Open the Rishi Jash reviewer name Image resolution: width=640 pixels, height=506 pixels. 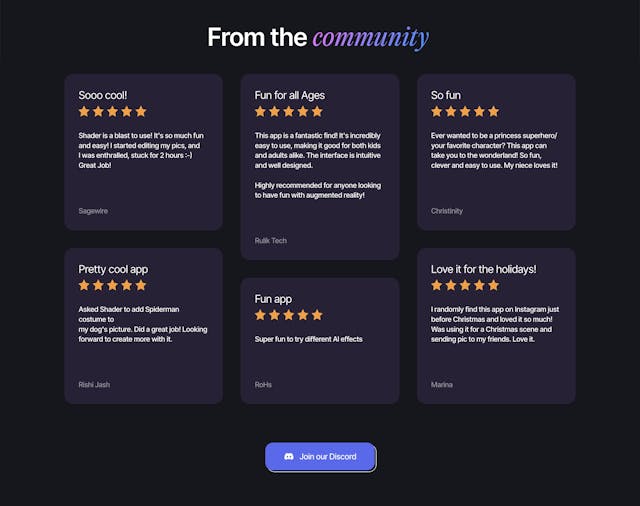pos(95,384)
